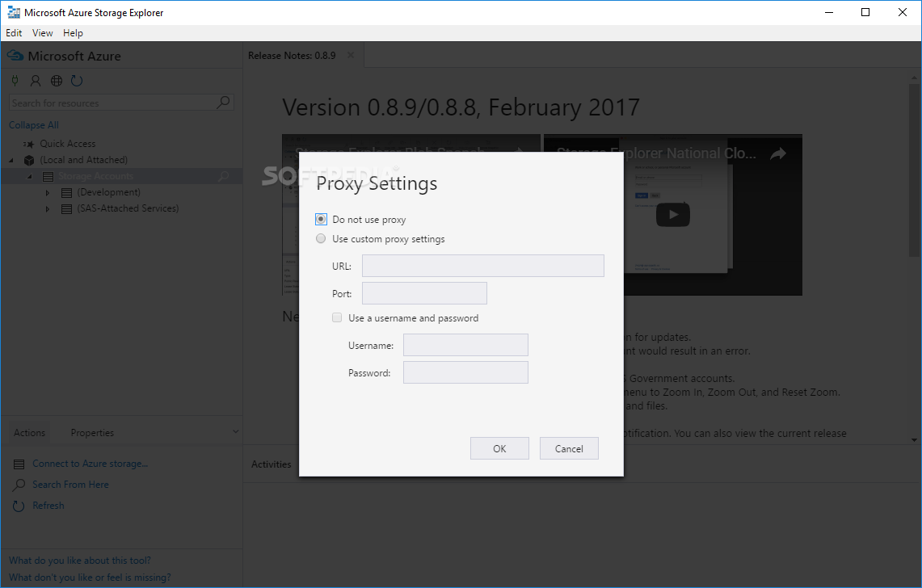Screen dimensions: 922x588
Task: Click the Refresh All circular arrow icon
Action: coord(77,81)
